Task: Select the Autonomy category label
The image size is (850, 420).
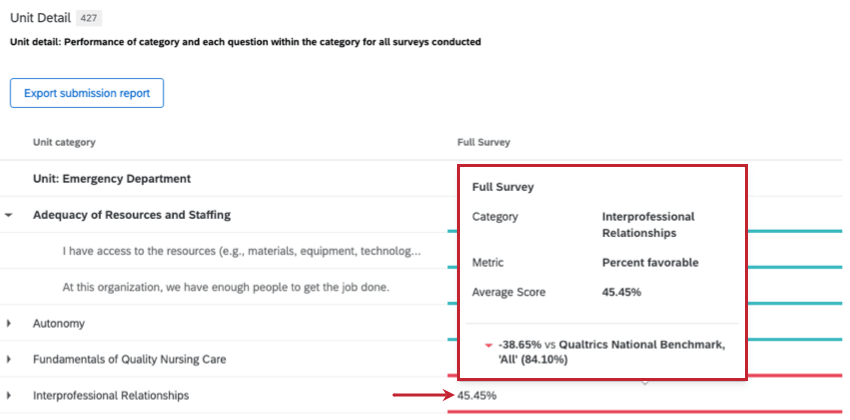Action: coord(59,323)
